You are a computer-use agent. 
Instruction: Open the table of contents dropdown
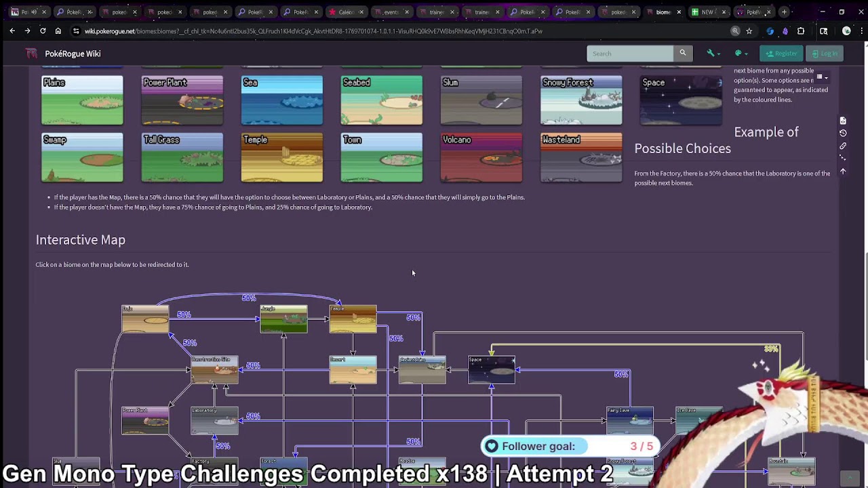[x=822, y=77]
